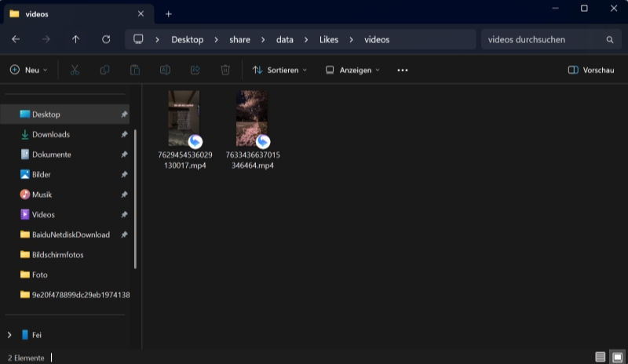Screen dimensions: 628x364
Task: Switch to details list view icon
Action: click(x=600, y=357)
